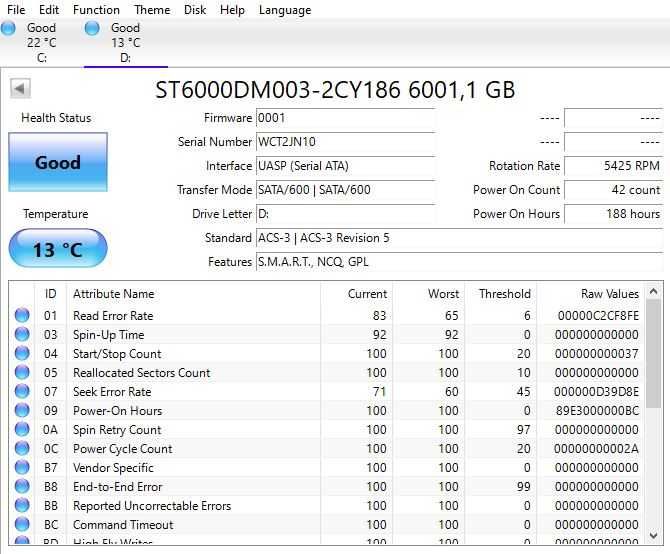This screenshot has width=670, height=554.
Task: Select the Read Error Rate attribute name
Action: (113, 316)
